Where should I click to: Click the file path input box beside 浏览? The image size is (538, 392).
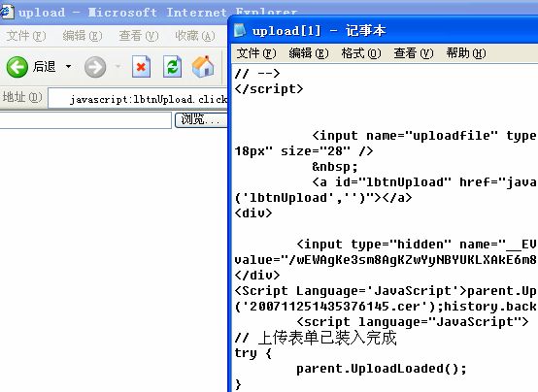[85, 120]
